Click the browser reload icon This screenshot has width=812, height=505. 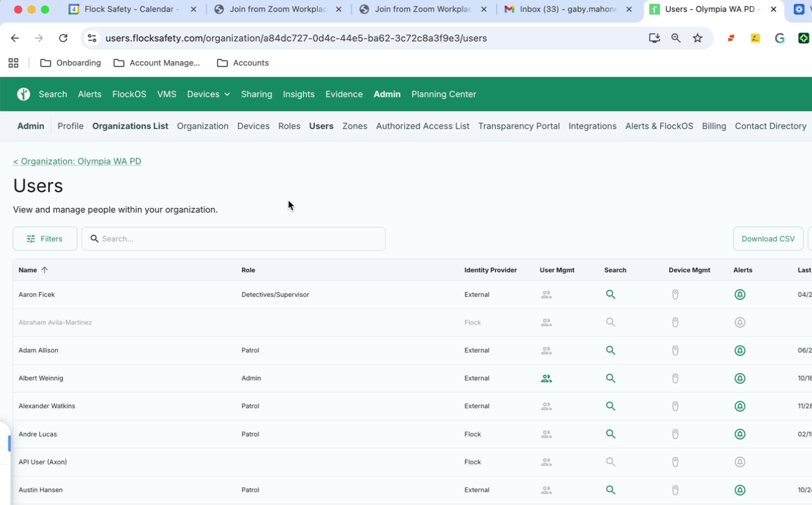pos(63,38)
